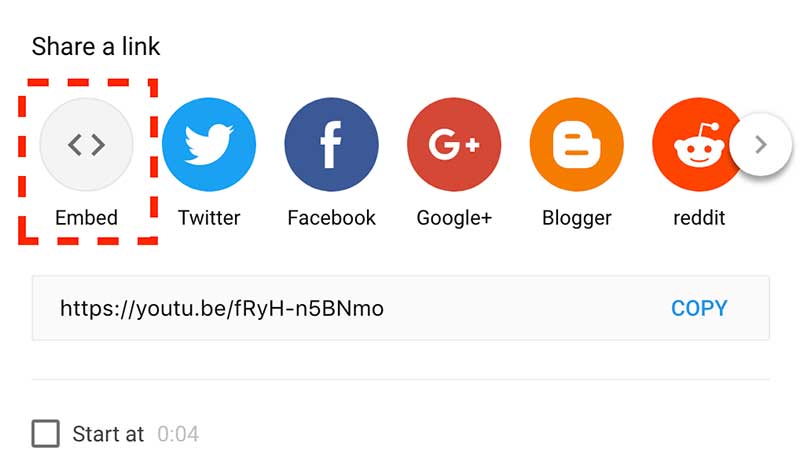Click the 'Twitter' text label

209,218
